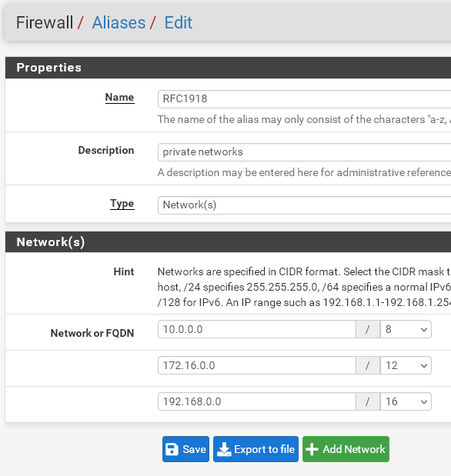Open the Type selector set to Network(s)
This screenshot has width=451, height=476.
[304, 205]
